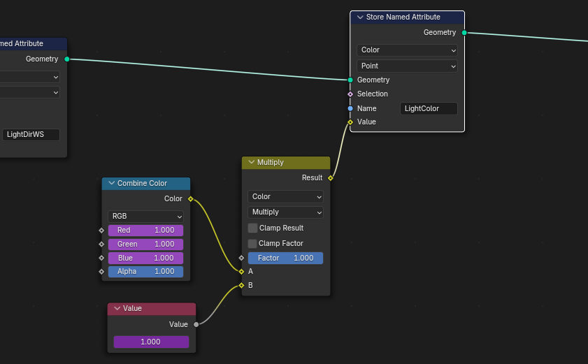The height and width of the screenshot is (364, 588).
Task: Collapse the Store Named Attribute node
Action: pos(360,17)
